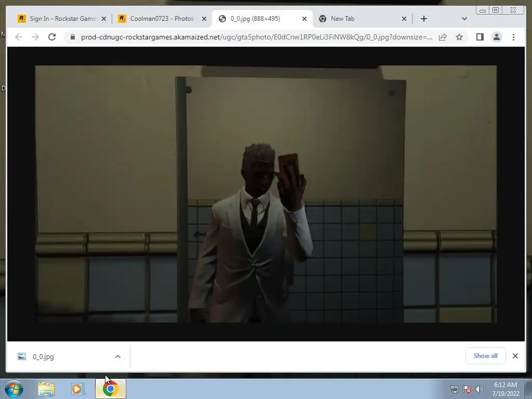532x399 pixels.
Task: Close the downloads bar
Action: 515,356
